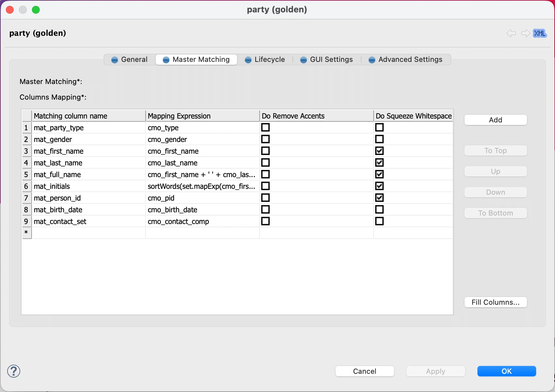Click the sortWords(set.mapExp expression cell
Viewport: 555px width, 392px height.
[x=203, y=186]
